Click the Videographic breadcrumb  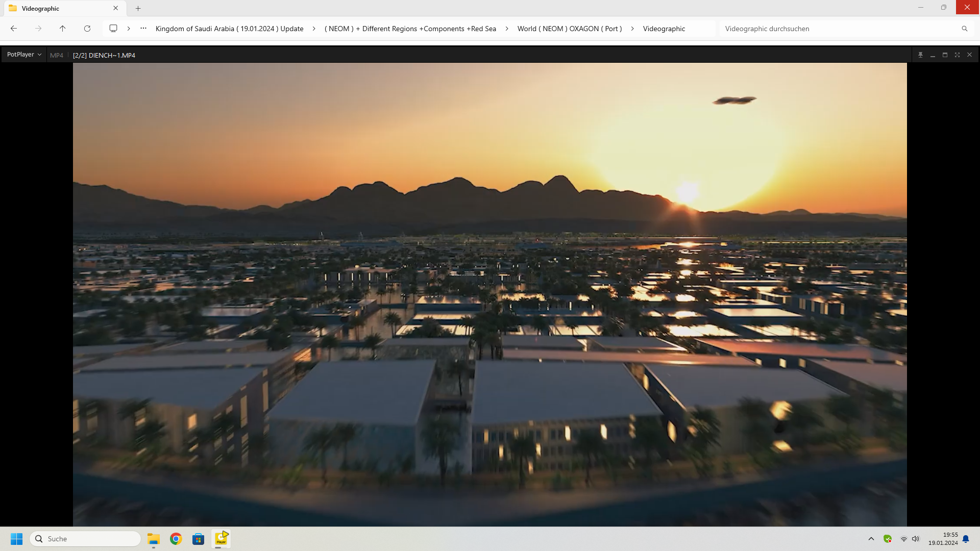tap(664, 29)
